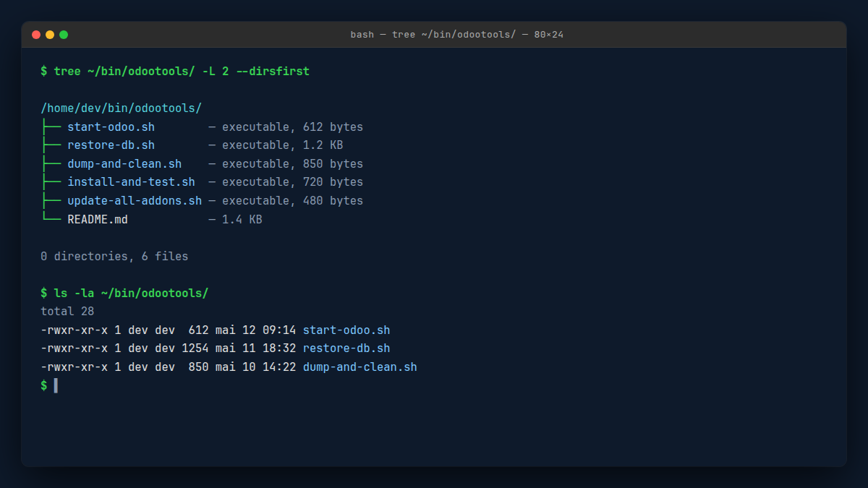Select 'restore-db.sh' in the tree listing
The width and height of the screenshot is (868, 488).
[111, 145]
